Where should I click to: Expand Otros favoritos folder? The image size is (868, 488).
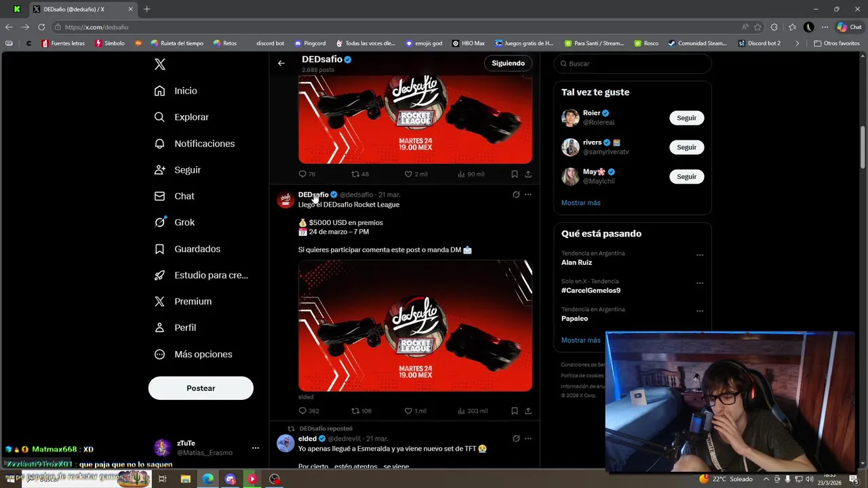[837, 43]
